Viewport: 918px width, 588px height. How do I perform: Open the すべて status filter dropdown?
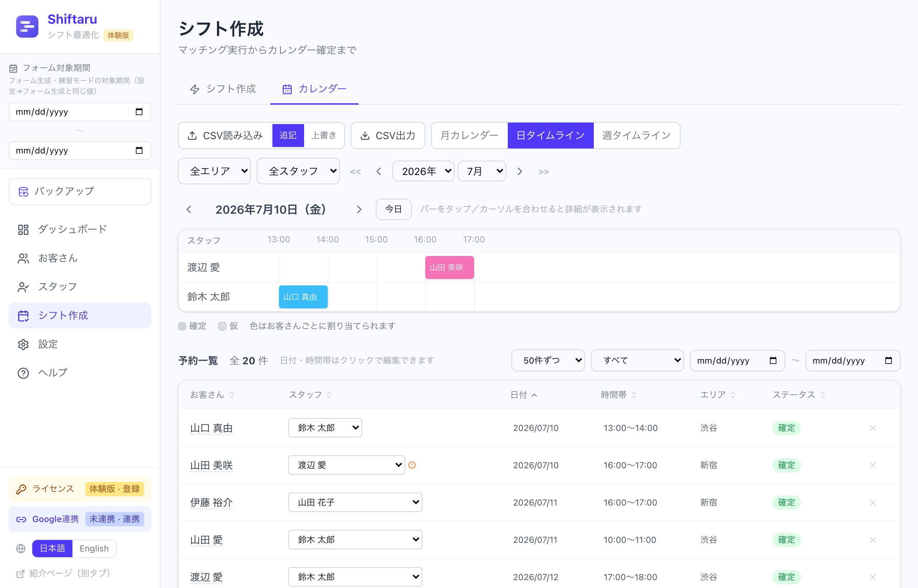pos(637,360)
